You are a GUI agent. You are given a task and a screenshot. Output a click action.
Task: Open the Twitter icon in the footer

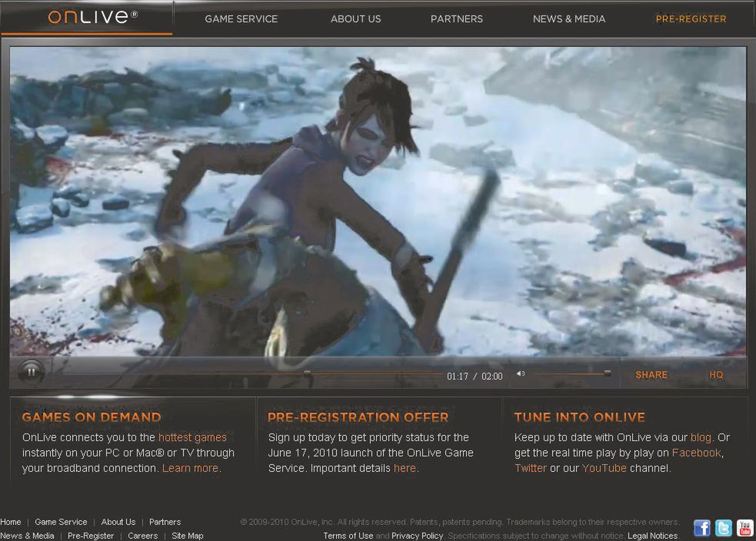coord(723,528)
